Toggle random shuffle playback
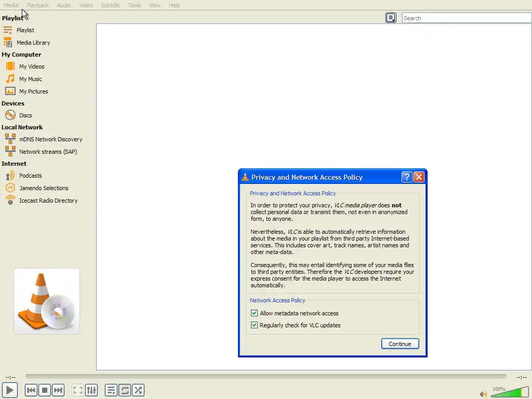 pyautogui.click(x=138, y=390)
